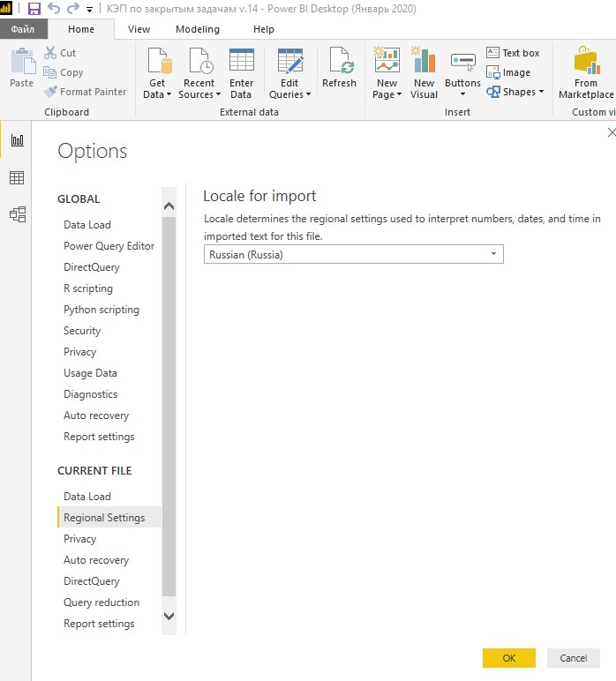Open the Get Data menu
The width and height of the screenshot is (616, 681).
click(157, 73)
